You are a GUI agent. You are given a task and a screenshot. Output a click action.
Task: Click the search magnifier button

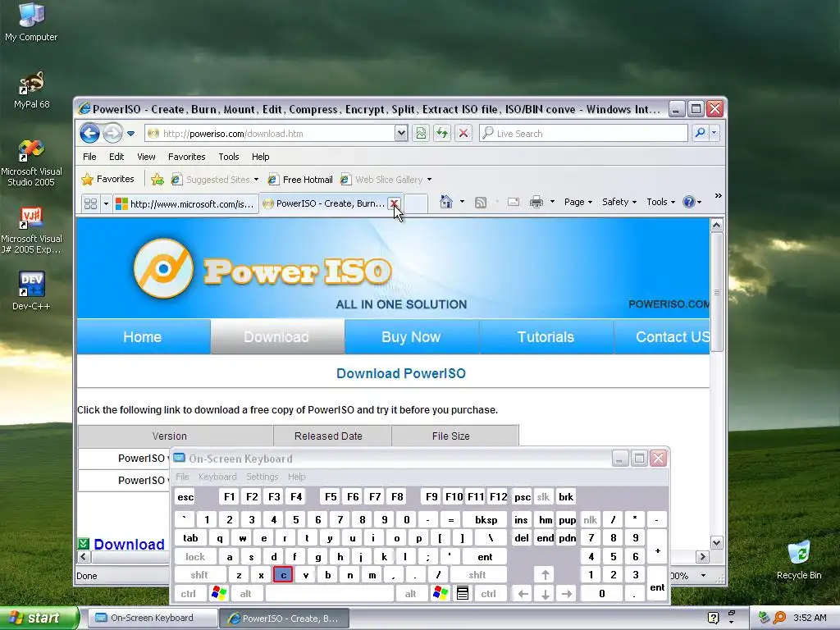(x=700, y=133)
